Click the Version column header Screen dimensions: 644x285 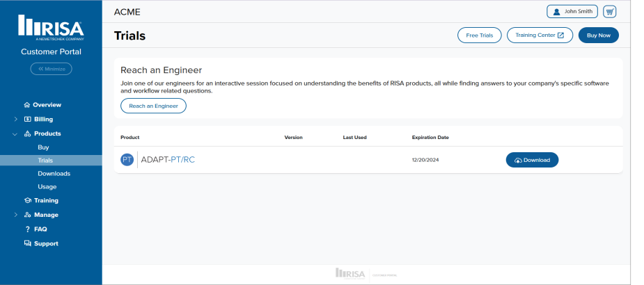click(x=293, y=138)
